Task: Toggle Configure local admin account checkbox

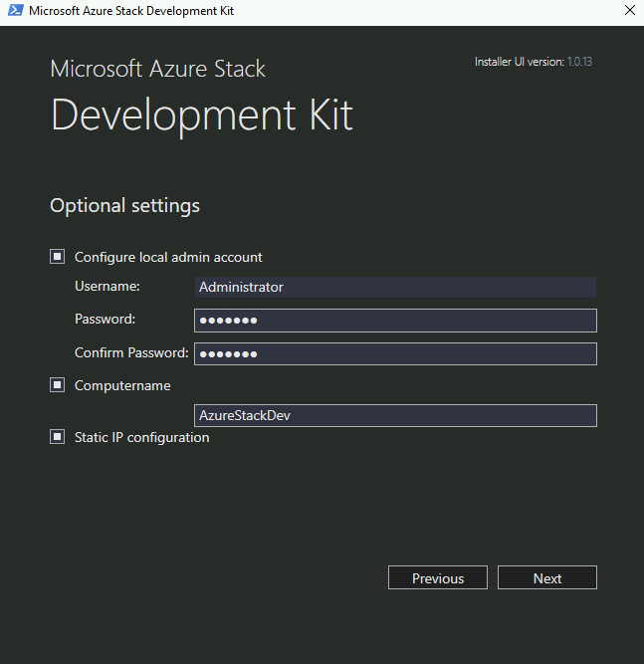Action: (57, 257)
